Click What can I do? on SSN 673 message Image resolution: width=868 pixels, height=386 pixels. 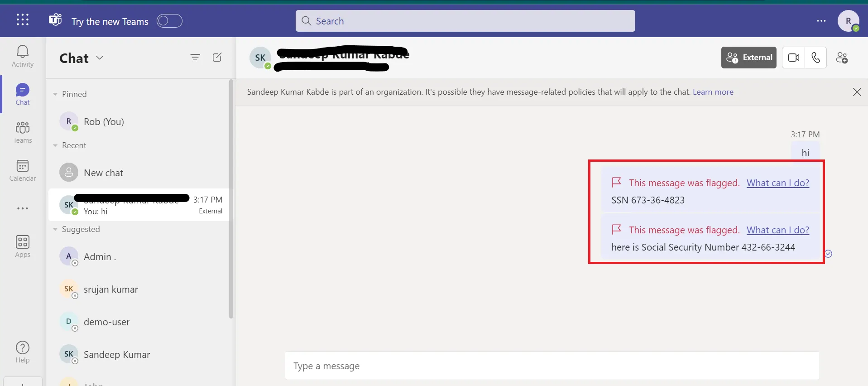pyautogui.click(x=777, y=183)
